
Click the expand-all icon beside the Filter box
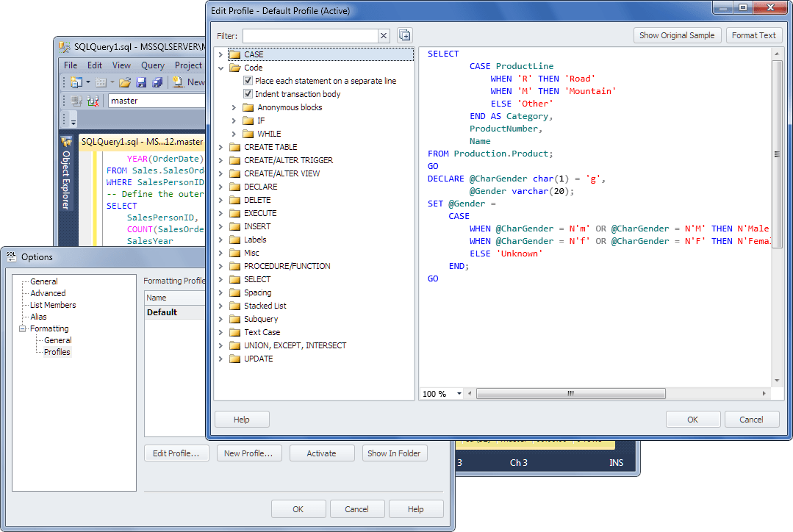pos(403,35)
